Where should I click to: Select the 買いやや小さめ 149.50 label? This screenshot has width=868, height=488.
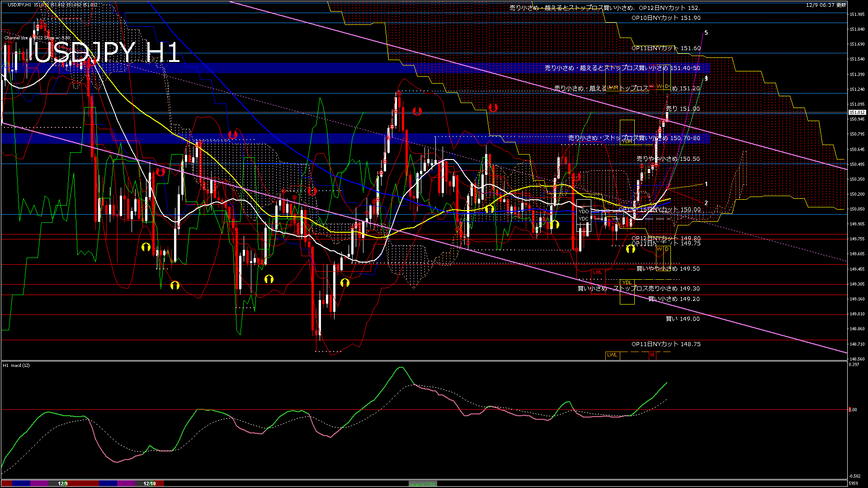(x=668, y=269)
